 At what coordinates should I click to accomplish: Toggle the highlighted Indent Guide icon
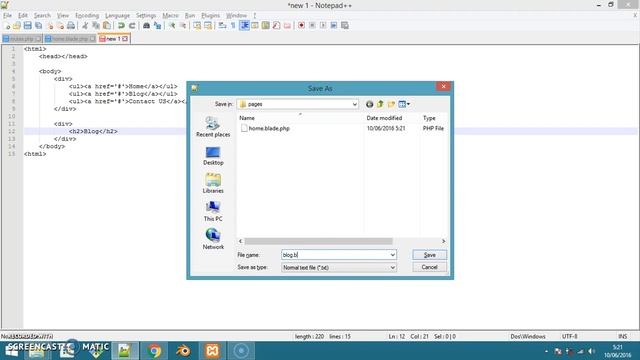tap(244, 26)
